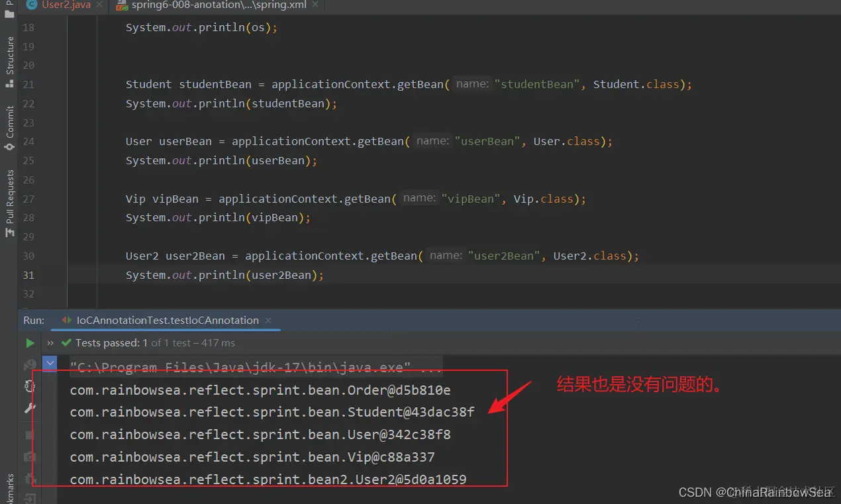Select the IoCAnnotationTest.testIoCAnnotation run tab
Screen dimensions: 841x504
[x=168, y=321]
